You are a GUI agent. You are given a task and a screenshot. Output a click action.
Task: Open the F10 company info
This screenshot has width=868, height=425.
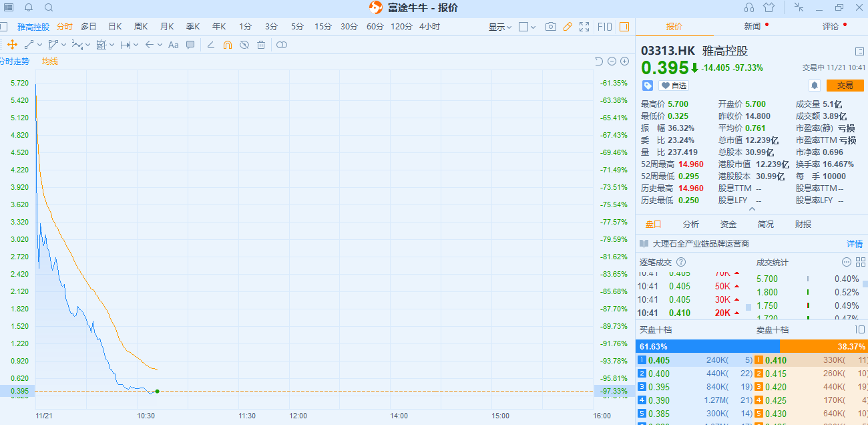[604, 27]
